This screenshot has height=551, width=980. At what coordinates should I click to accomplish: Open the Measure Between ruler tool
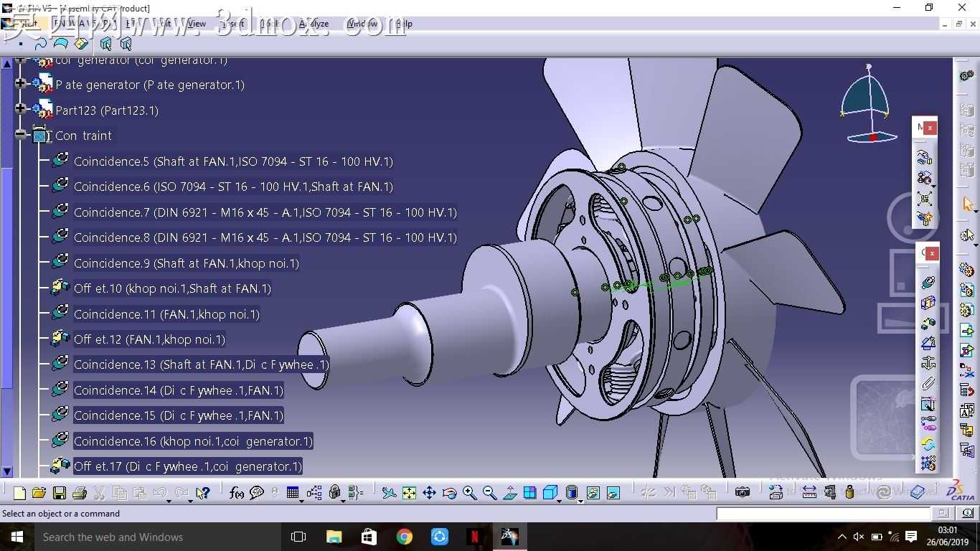tap(809, 493)
